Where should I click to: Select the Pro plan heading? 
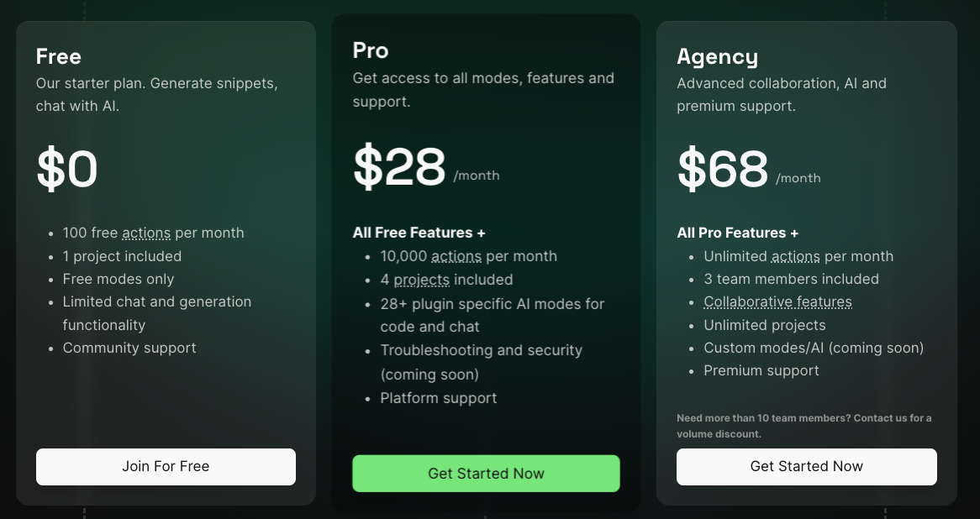point(370,50)
